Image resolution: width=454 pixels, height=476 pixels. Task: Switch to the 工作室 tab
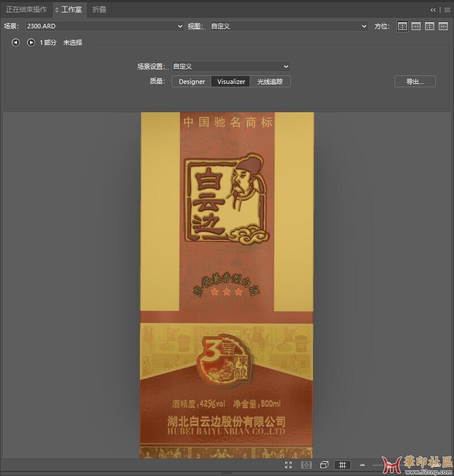coord(70,10)
